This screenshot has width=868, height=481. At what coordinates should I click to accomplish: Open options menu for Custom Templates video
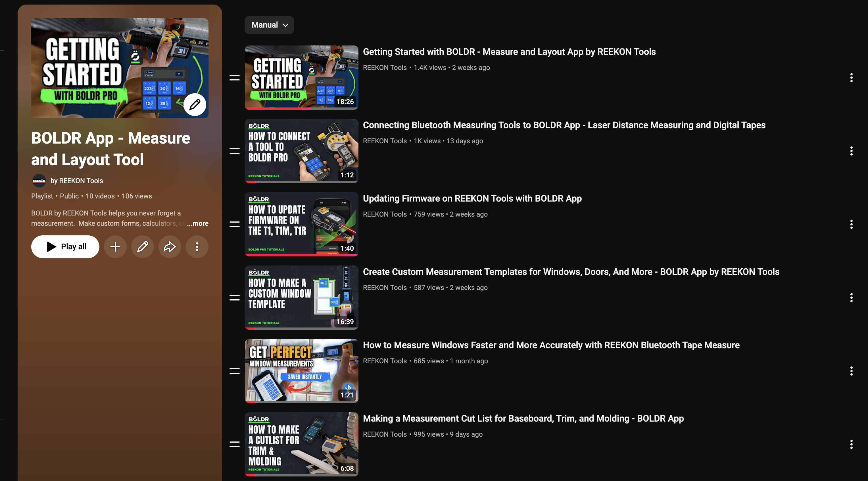[x=852, y=298]
